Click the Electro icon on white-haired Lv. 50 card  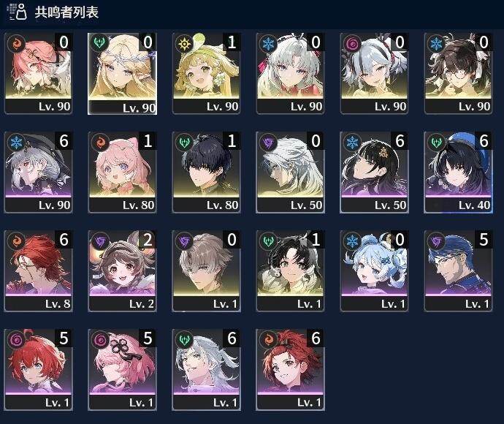[x=268, y=142]
